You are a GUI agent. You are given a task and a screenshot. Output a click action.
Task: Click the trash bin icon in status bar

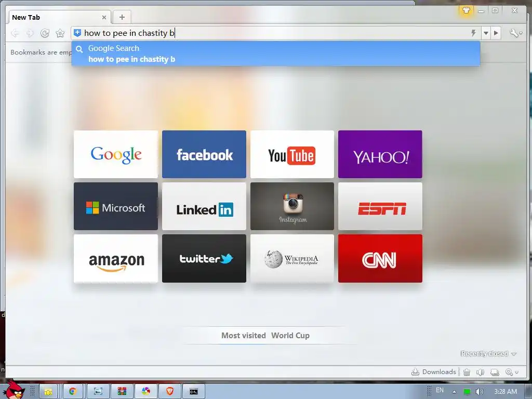pos(467,372)
